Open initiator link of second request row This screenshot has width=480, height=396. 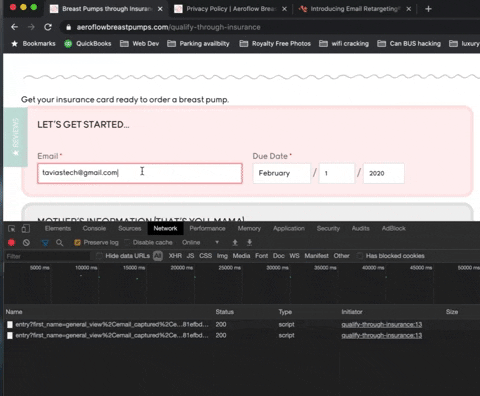tap(382, 335)
